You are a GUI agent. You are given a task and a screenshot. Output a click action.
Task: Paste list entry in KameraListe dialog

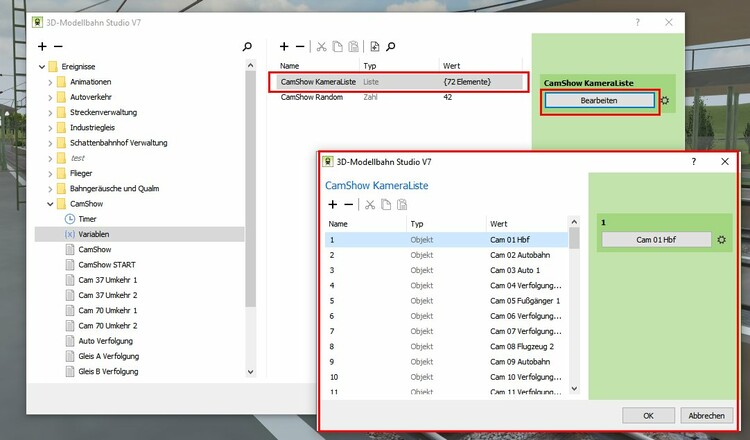point(402,205)
